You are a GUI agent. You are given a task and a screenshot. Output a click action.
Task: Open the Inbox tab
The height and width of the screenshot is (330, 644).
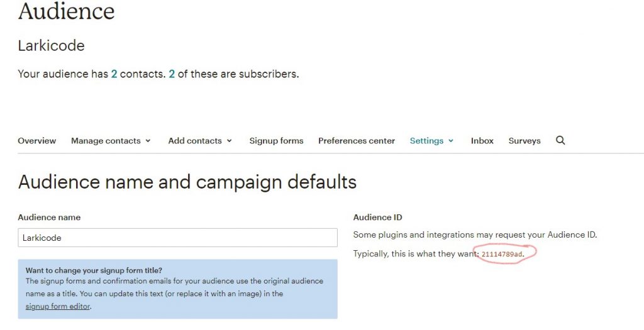pos(482,141)
